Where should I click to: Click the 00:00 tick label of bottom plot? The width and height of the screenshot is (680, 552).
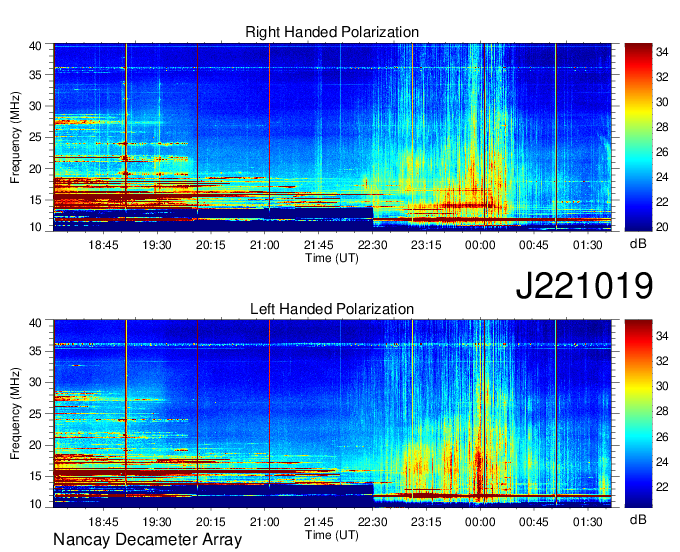(x=480, y=522)
